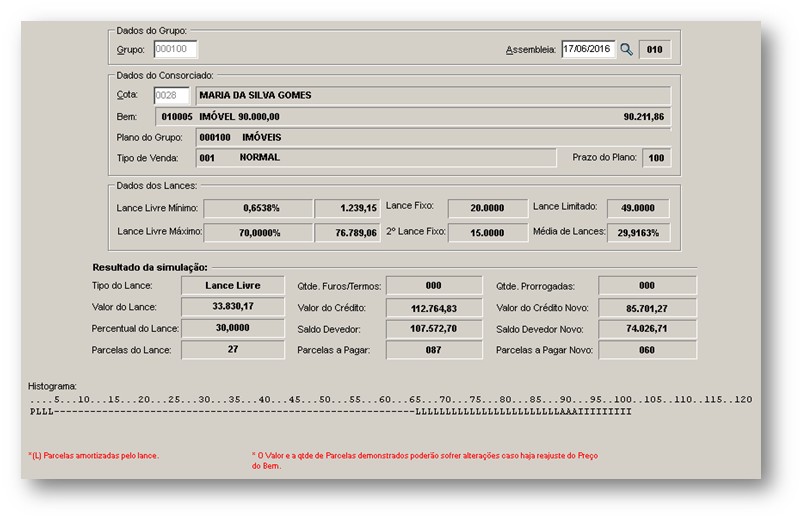The image size is (803, 521).
Task: Click the Parcelas a Pagar value 087
Action: coord(434,350)
